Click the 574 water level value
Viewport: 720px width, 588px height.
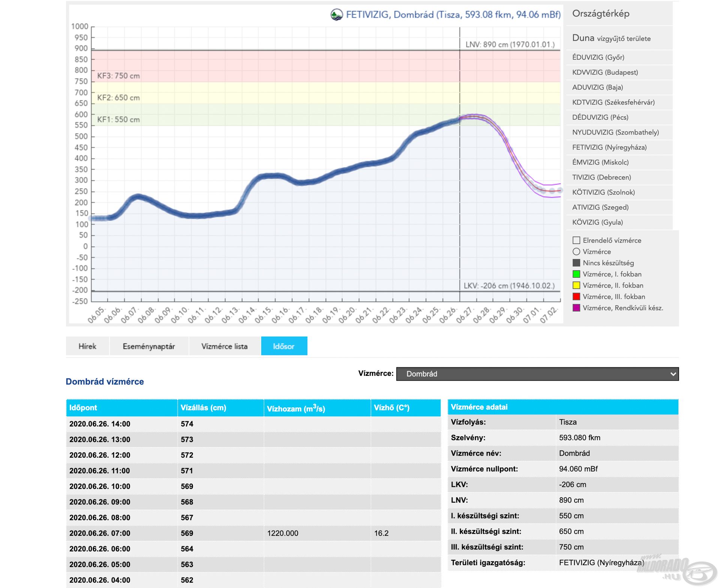click(187, 424)
